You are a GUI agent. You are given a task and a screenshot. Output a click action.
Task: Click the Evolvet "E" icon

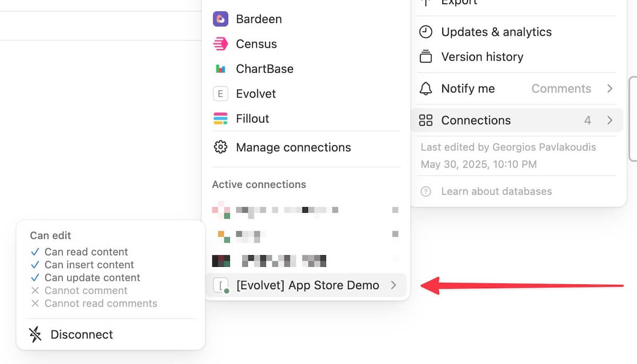click(x=220, y=94)
